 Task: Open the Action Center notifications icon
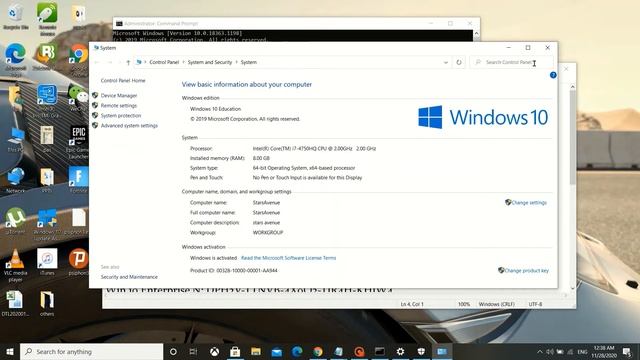tap(627, 351)
